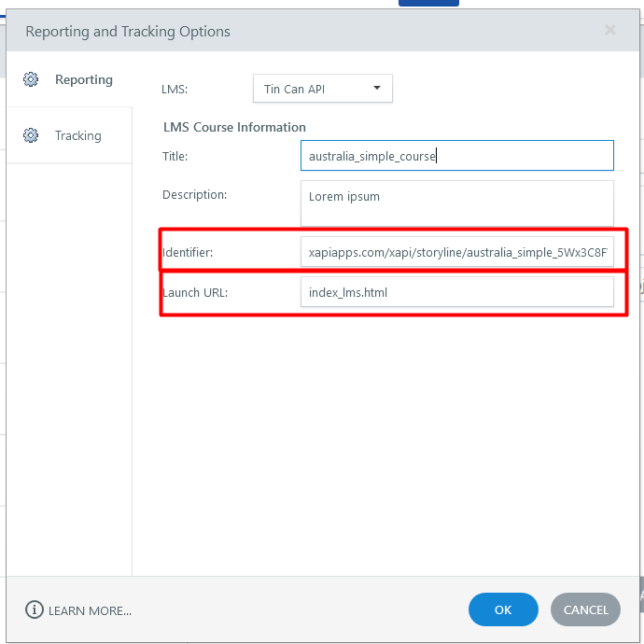Close the Reporting and Tracking Options dialog
Viewport: 644px width, 644px height.
point(609,30)
